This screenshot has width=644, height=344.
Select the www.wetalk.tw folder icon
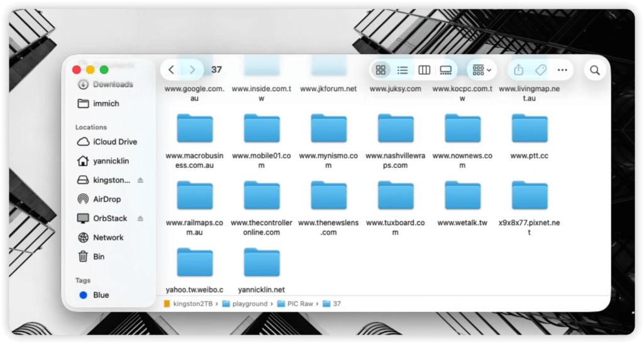coord(462,195)
